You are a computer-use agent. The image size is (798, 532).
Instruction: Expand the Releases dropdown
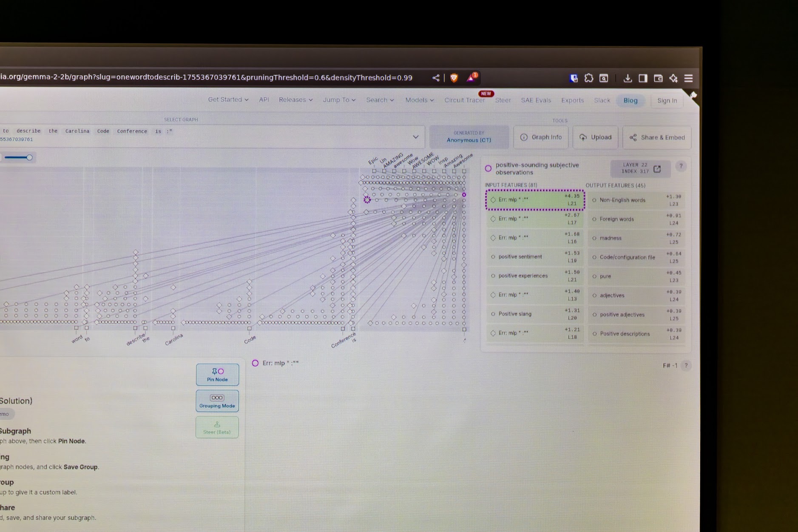click(296, 100)
